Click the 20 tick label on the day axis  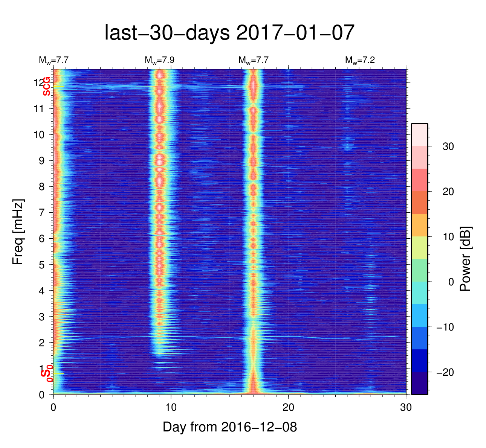click(x=289, y=408)
